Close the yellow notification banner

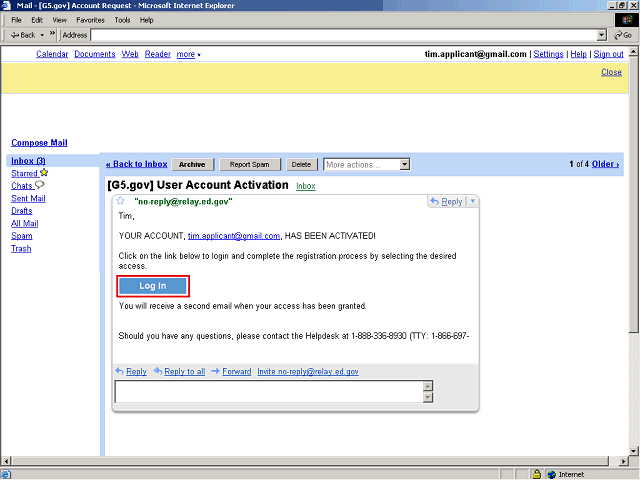[611, 72]
